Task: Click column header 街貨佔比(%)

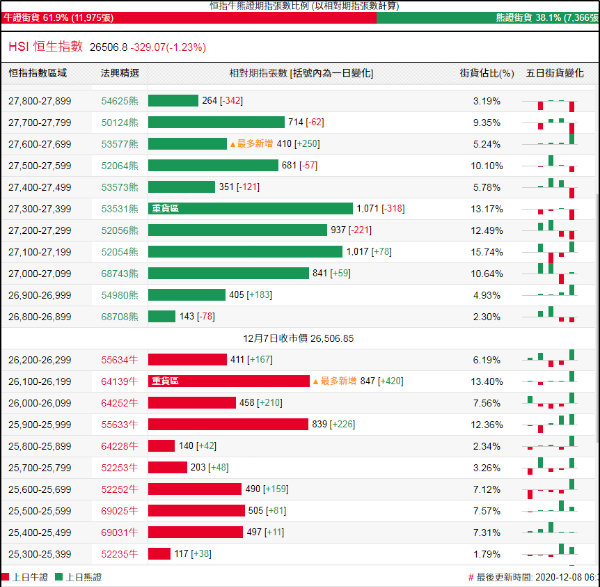Action: tap(487, 73)
